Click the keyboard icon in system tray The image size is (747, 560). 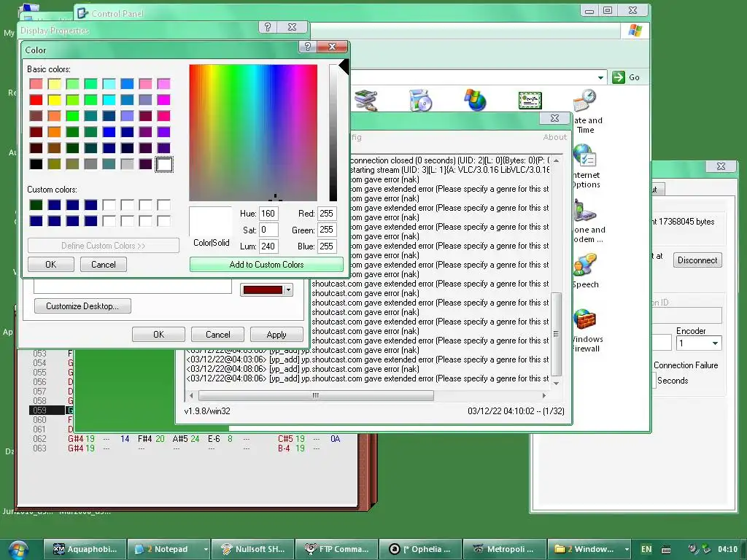tap(666, 550)
